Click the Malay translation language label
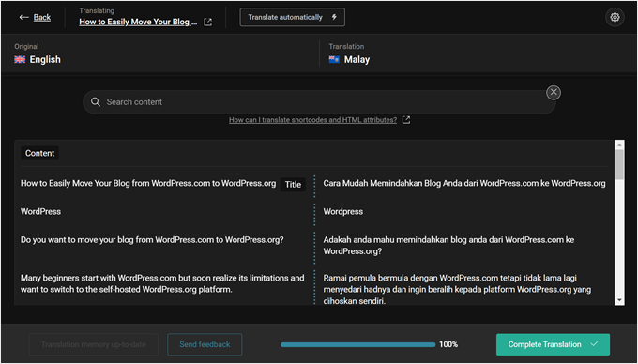This screenshot has height=364, width=638. (357, 60)
